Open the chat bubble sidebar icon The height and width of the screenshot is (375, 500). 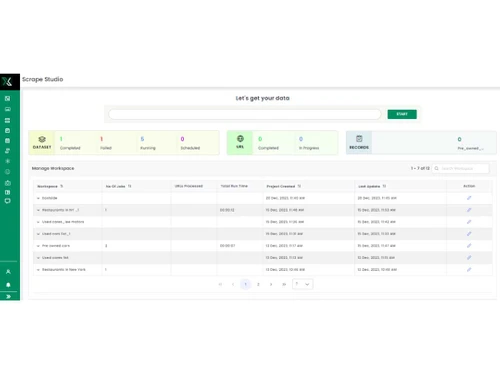pyautogui.click(x=8, y=201)
